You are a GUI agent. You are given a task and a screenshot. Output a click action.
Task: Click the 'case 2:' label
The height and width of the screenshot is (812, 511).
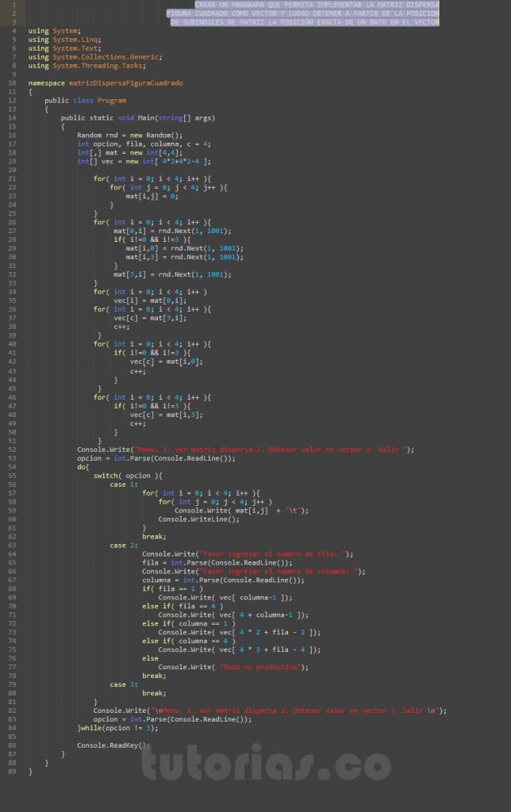pyautogui.click(x=124, y=546)
